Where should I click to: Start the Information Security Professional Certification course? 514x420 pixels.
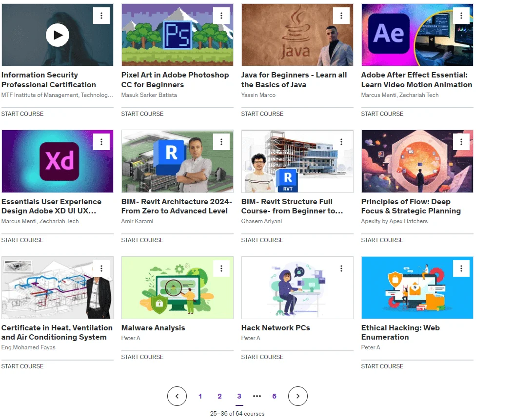[22, 114]
